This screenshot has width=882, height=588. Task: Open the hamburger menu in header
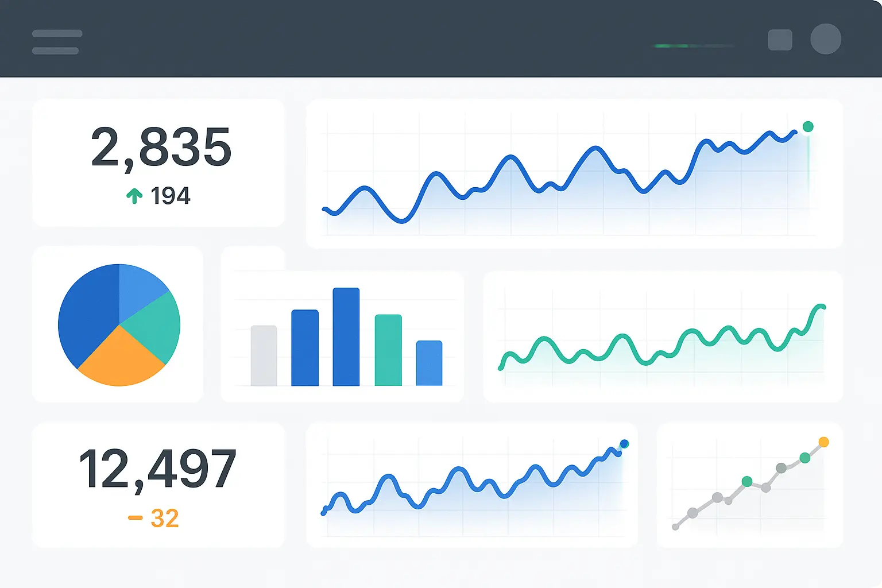point(56,42)
